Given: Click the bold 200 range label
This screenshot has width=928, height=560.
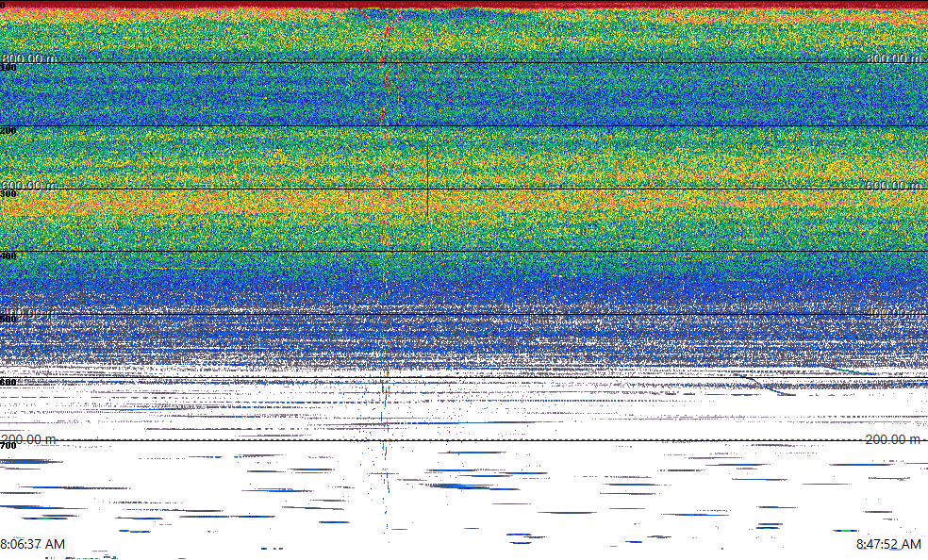Looking at the screenshot, I should [8, 130].
